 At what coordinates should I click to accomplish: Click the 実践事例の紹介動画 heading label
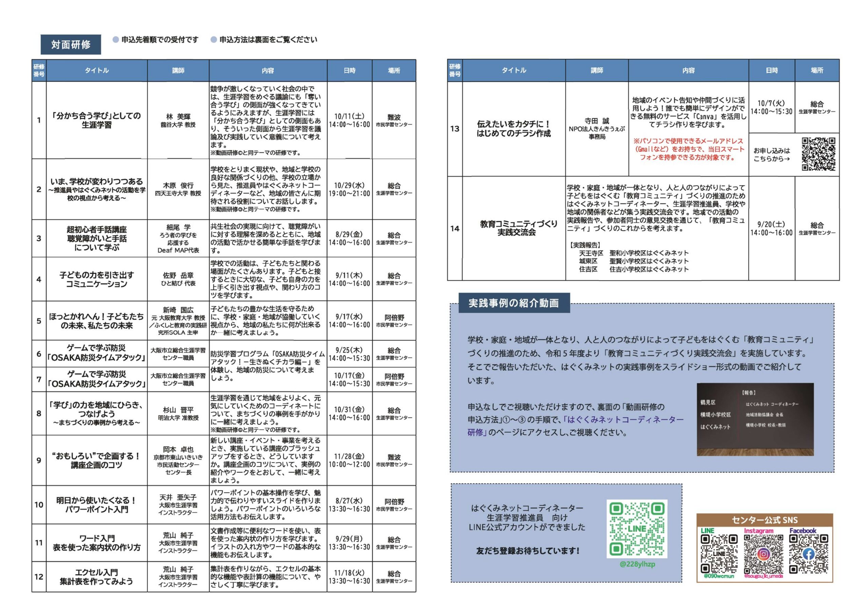(x=514, y=303)
